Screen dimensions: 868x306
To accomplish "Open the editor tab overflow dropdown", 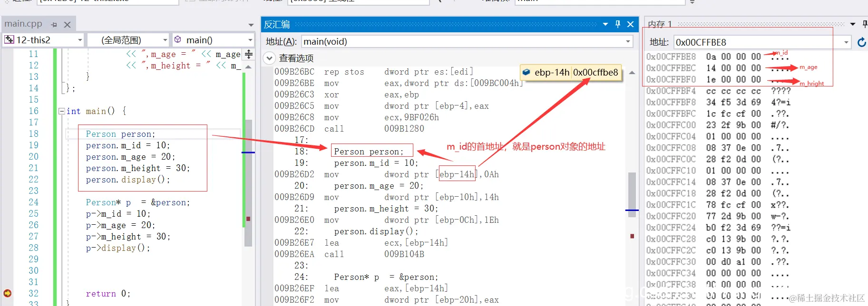I will [x=251, y=25].
